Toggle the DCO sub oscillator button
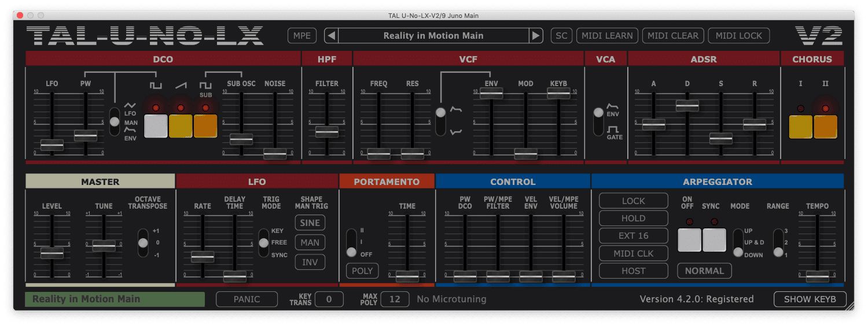Screen dimensions: 868x326 coord(205,126)
